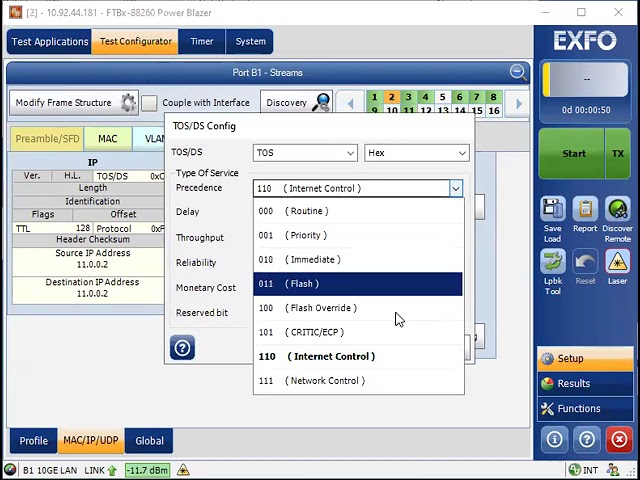Screen dimensions: 640x480
Task: Choose 011 (Flash) precedence
Action: point(358,284)
